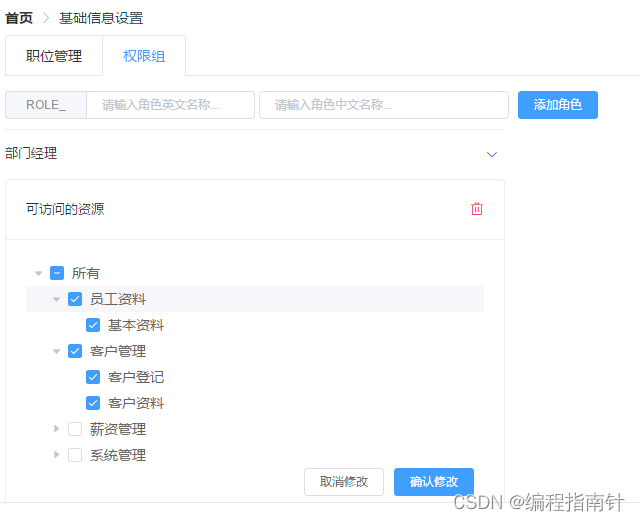Select the 员工资料 tree label
The image size is (640, 521).
click(x=118, y=299)
